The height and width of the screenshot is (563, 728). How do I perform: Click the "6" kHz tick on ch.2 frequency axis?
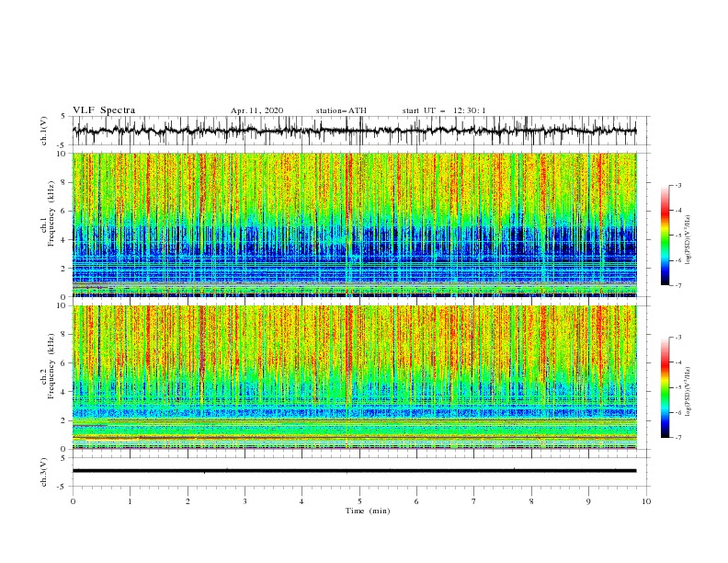(x=64, y=363)
